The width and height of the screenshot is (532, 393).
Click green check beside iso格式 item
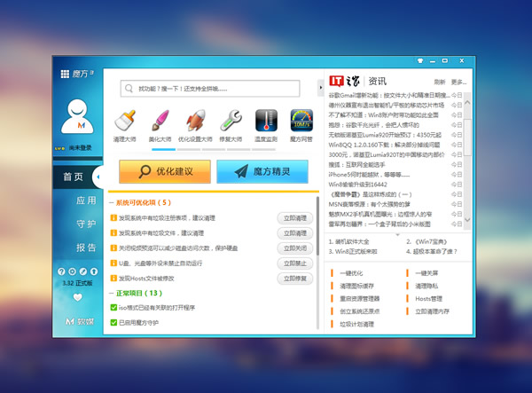[113, 308]
